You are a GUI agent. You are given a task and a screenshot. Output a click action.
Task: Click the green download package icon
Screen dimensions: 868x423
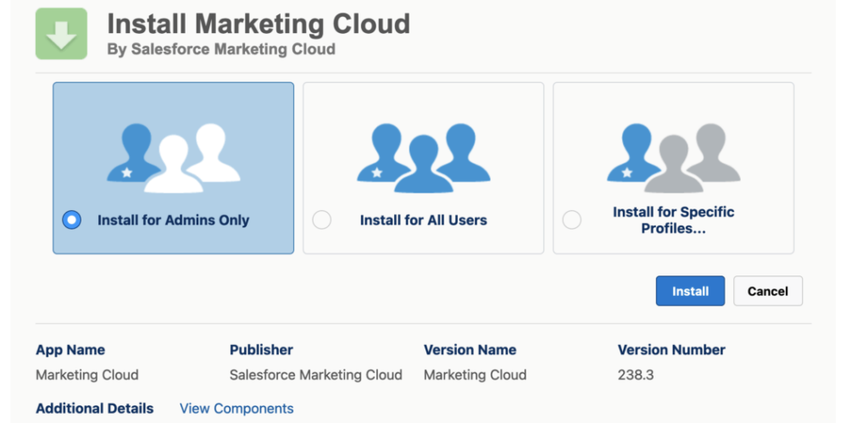(61, 33)
